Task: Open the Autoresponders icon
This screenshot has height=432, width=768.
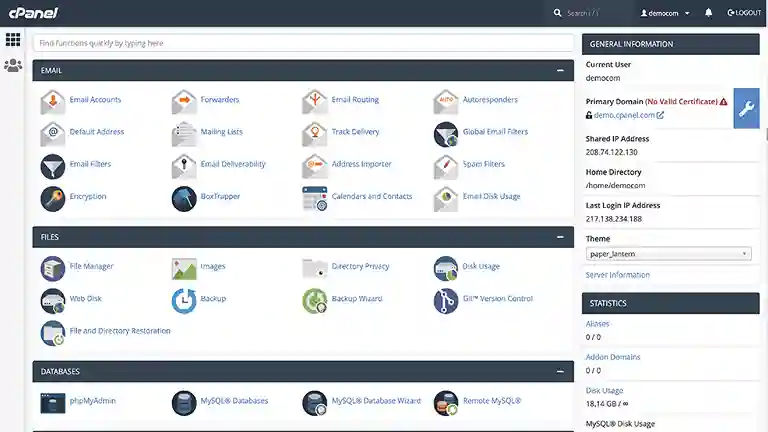Action: pyautogui.click(x=446, y=101)
